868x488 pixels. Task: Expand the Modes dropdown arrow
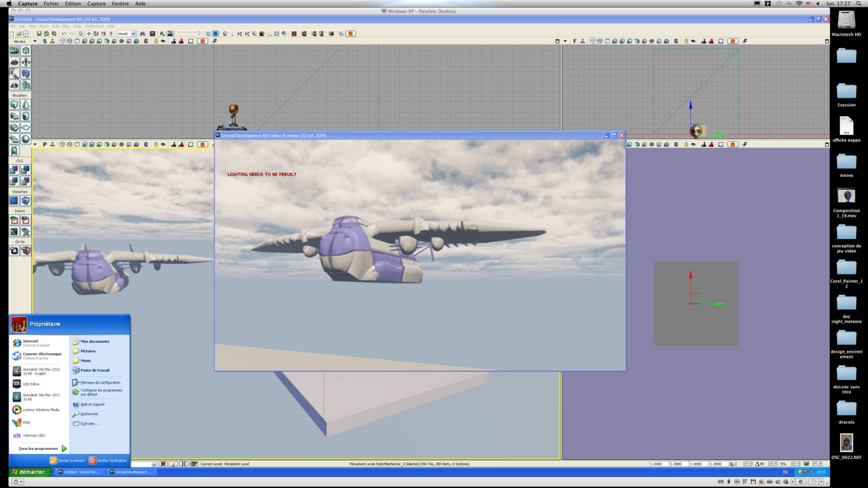35,41
